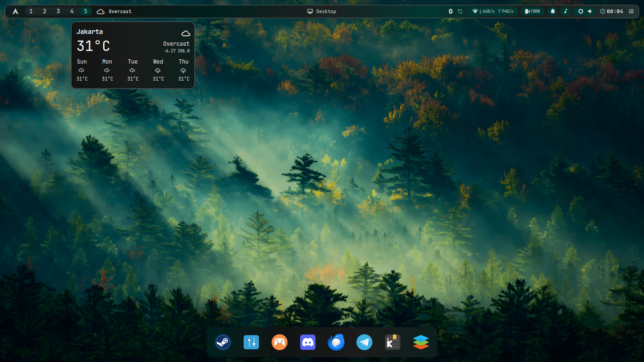Click the Bluetooth icon in top bar

tap(450, 11)
